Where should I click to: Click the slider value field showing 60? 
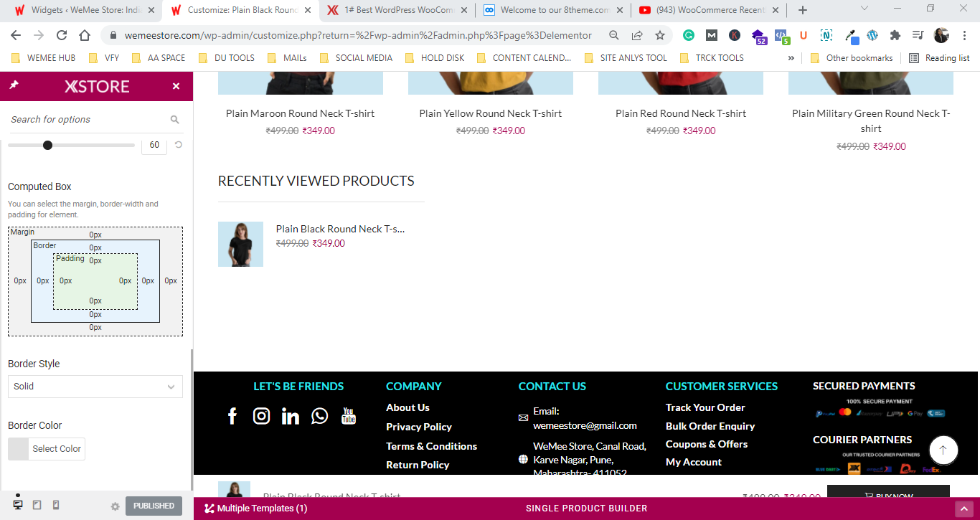154,145
